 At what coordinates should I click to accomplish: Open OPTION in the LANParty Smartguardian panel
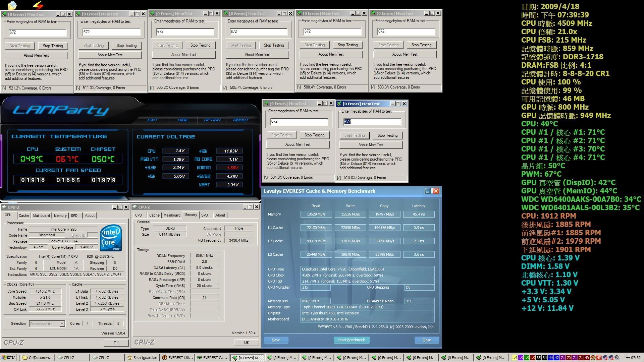click(212, 120)
